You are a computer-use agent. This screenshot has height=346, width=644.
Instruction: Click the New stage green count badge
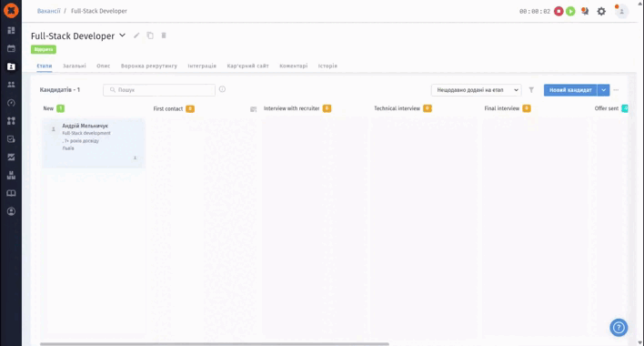[x=60, y=108]
